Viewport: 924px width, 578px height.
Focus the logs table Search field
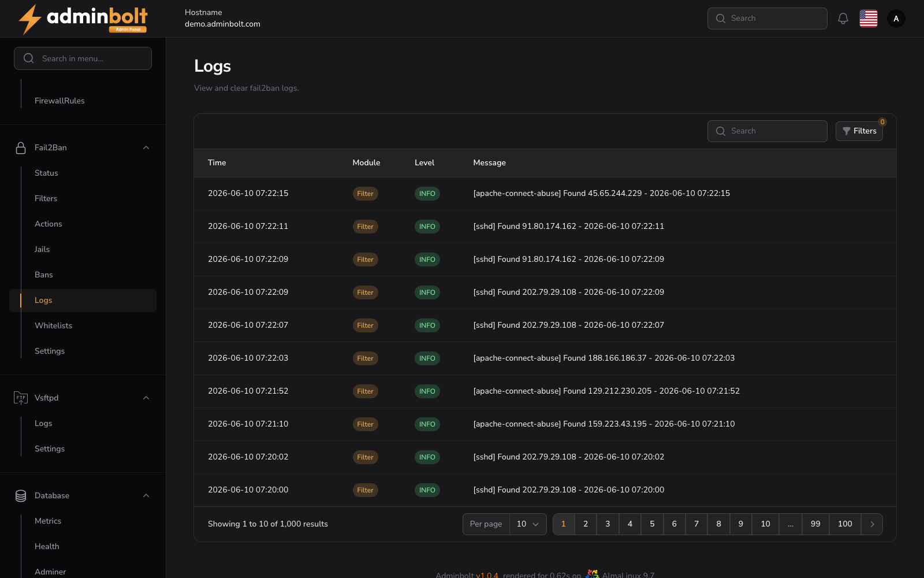(x=767, y=131)
